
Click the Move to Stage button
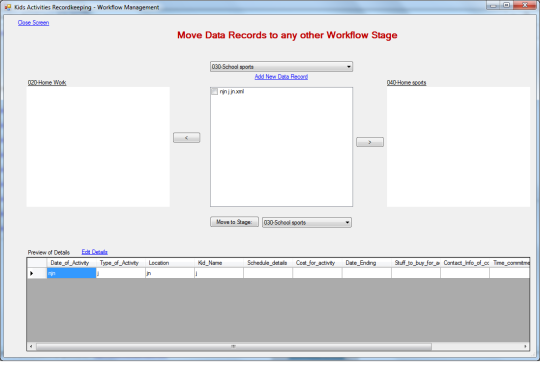click(x=234, y=222)
